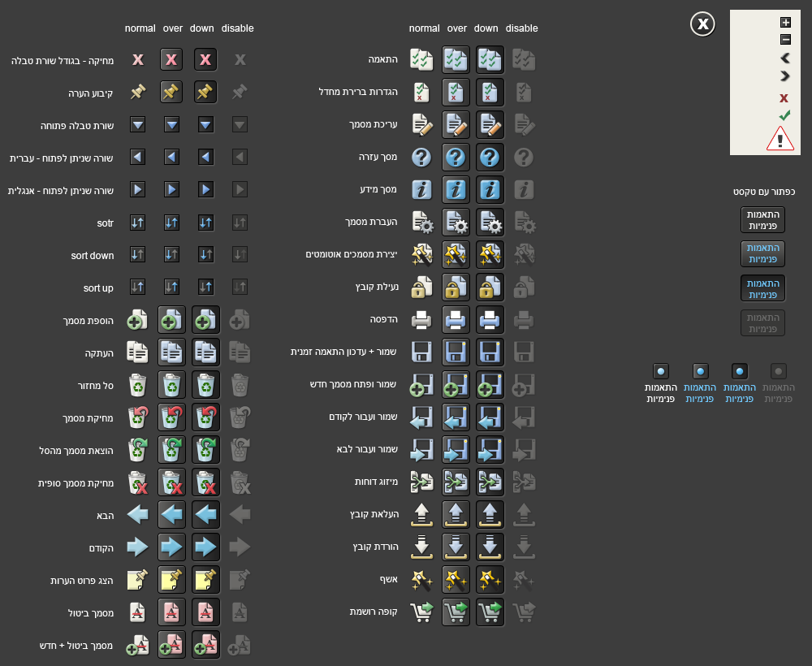
Task: Click the normal-state print (הדפסה) icon
Action: click(x=421, y=319)
